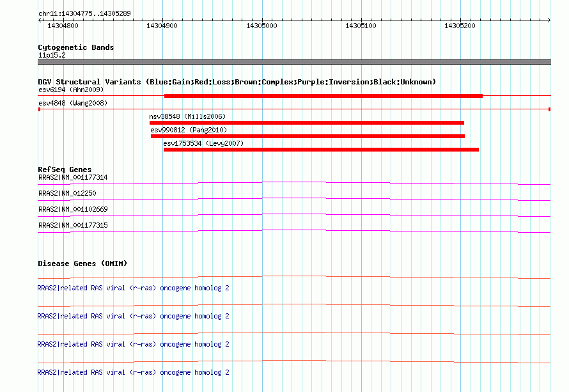The width and height of the screenshot is (569, 392).
Task: Click the 14305100 ruler position label
Action: [361, 26]
